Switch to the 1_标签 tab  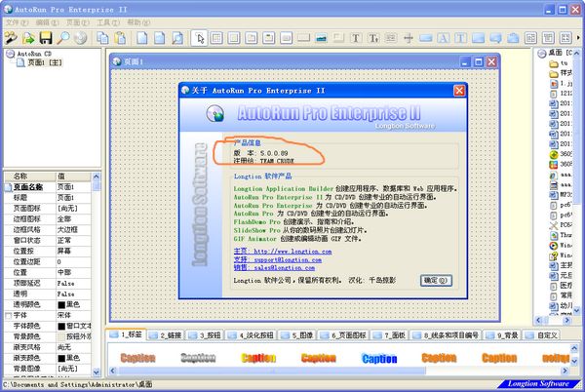[126, 334]
